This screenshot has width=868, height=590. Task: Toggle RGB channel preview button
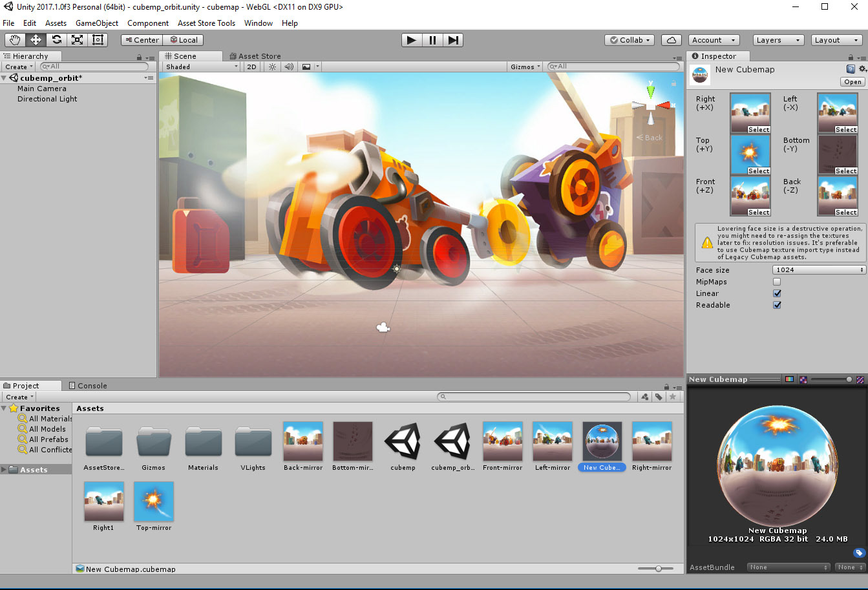(x=789, y=379)
